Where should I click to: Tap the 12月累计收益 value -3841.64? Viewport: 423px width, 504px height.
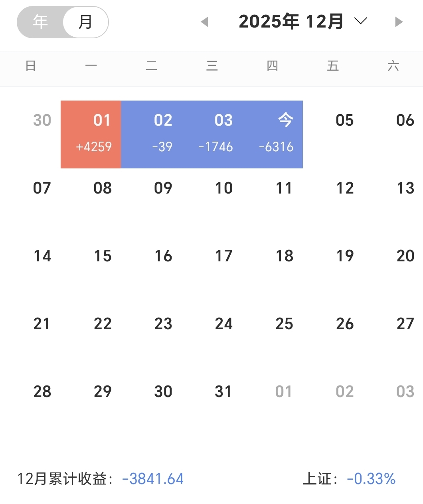pos(153,478)
